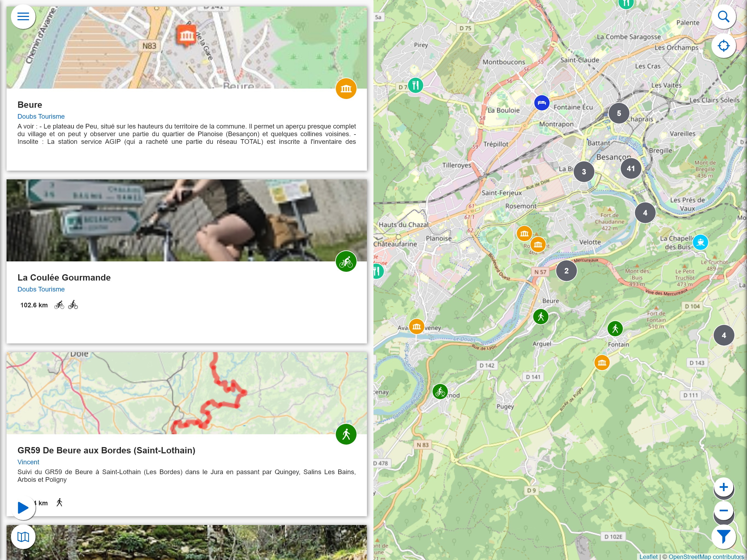
Task: Open the Vincent author link
Action: 28,462
